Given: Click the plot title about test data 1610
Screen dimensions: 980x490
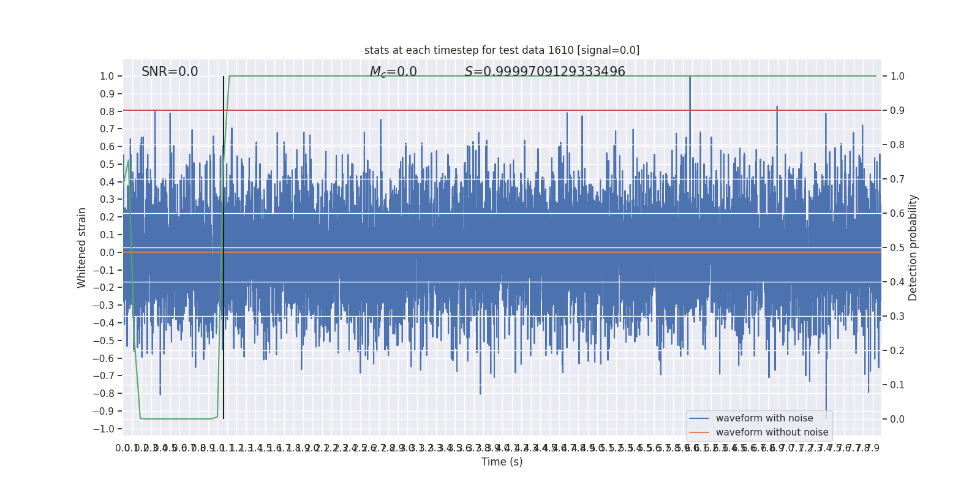Looking at the screenshot, I should tap(502, 50).
